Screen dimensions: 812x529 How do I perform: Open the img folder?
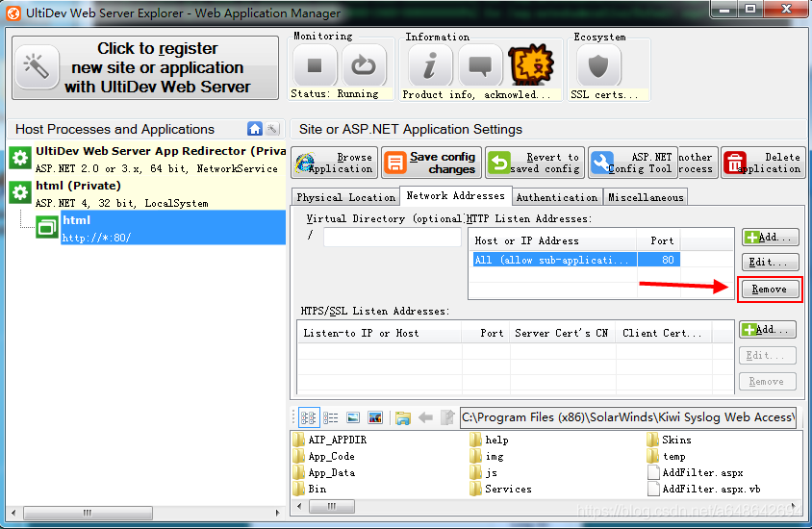(487, 457)
